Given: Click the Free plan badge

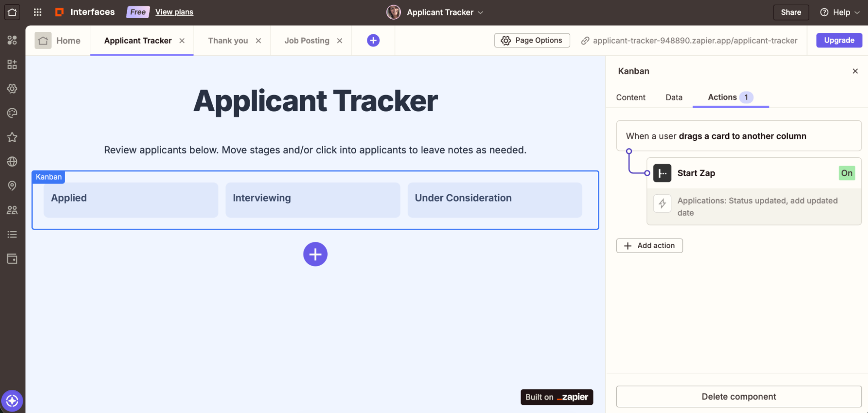Looking at the screenshot, I should 138,12.
